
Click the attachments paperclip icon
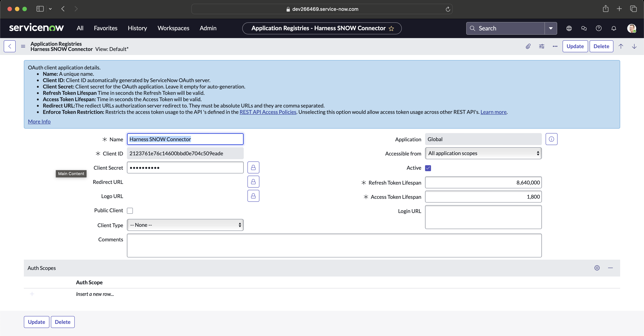[528, 46]
